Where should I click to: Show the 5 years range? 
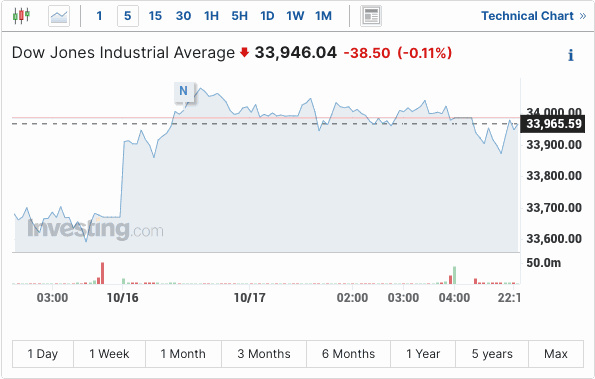click(492, 354)
